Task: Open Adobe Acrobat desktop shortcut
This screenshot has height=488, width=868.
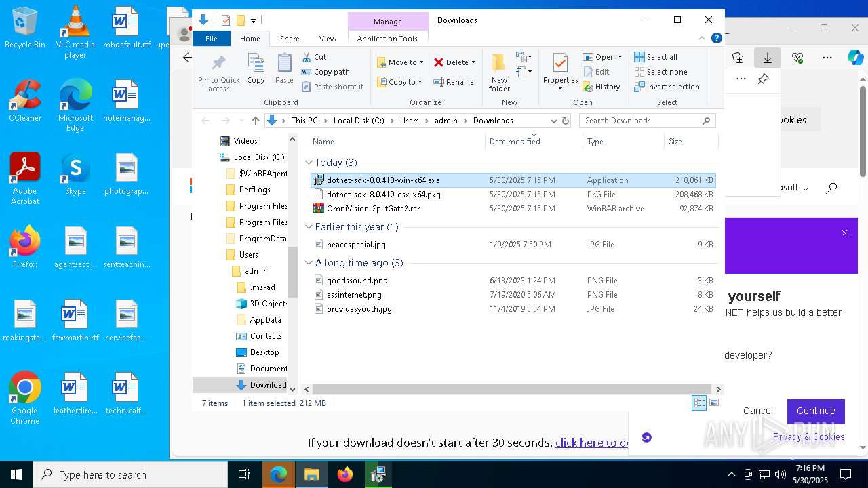Action: 25,179
